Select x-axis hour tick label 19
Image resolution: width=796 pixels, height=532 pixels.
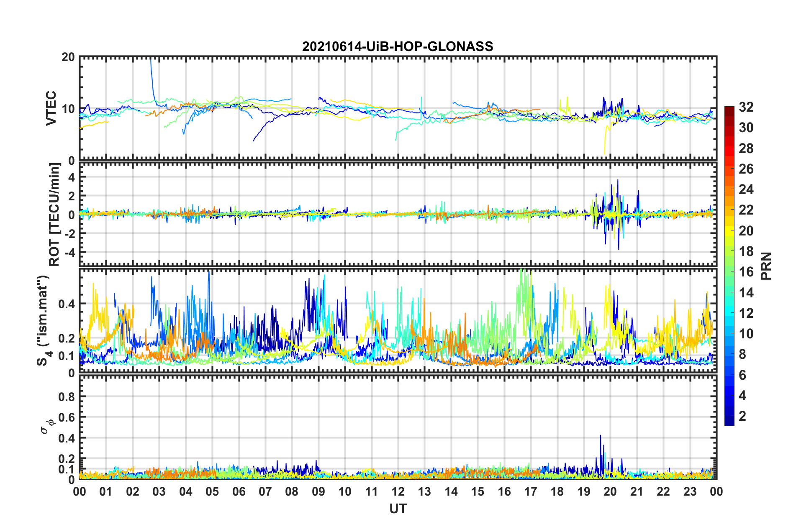click(x=584, y=491)
